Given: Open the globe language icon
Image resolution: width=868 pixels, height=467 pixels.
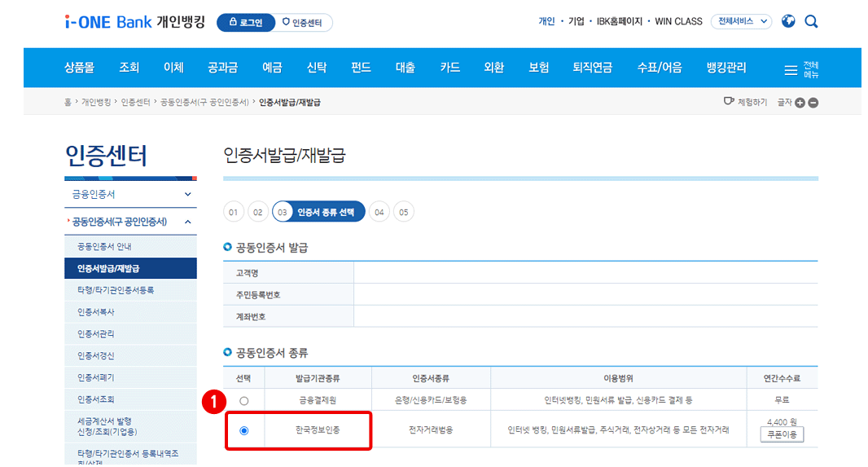Looking at the screenshot, I should pyautogui.click(x=788, y=21).
